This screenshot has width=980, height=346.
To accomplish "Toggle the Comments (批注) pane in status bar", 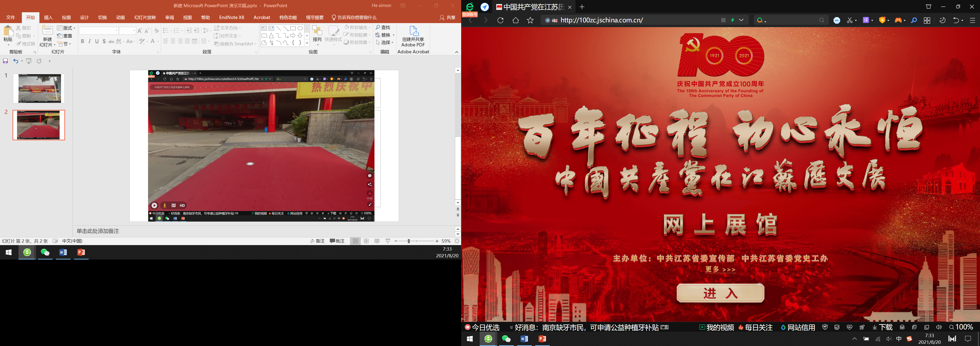I will [x=337, y=241].
